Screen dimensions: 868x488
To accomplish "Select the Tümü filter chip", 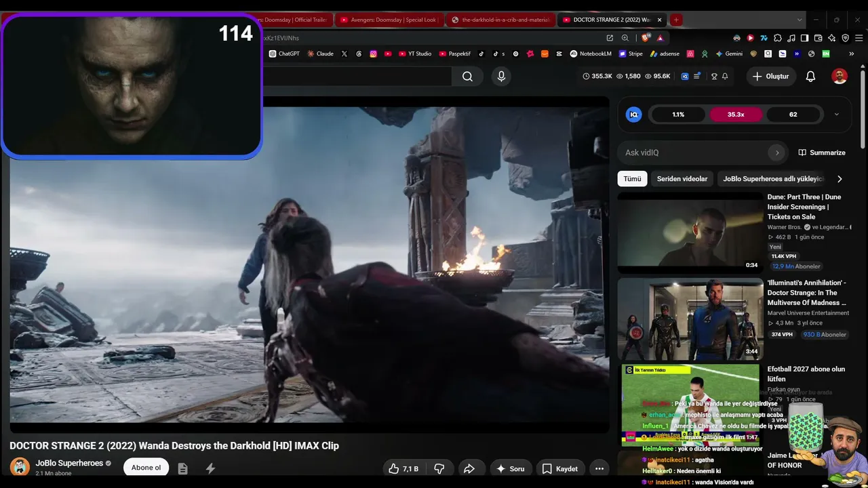I will click(632, 179).
